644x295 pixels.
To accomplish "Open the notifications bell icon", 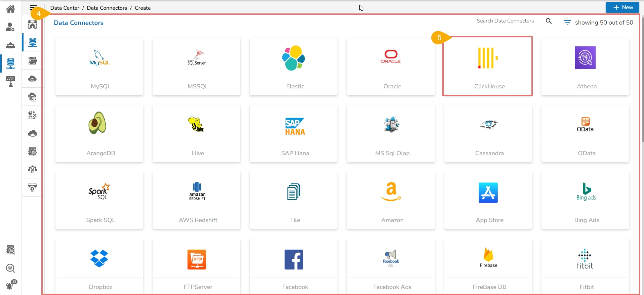I will coord(10,286).
